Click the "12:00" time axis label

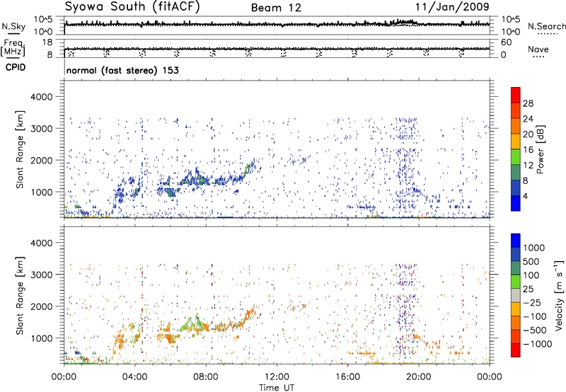click(277, 377)
